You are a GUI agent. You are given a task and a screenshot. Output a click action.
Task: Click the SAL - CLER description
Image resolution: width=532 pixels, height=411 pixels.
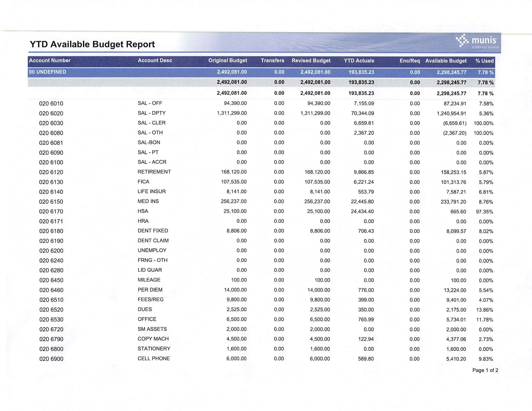point(152,123)
